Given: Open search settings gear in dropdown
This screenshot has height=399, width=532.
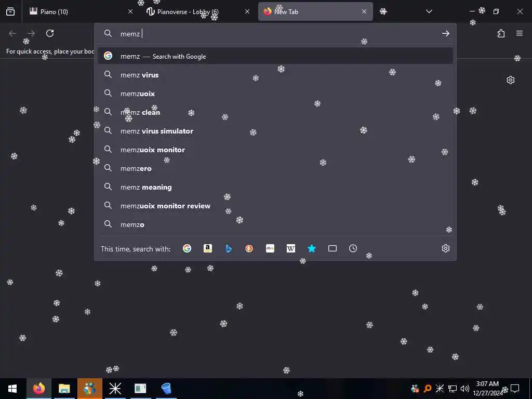Looking at the screenshot, I should [x=446, y=248].
